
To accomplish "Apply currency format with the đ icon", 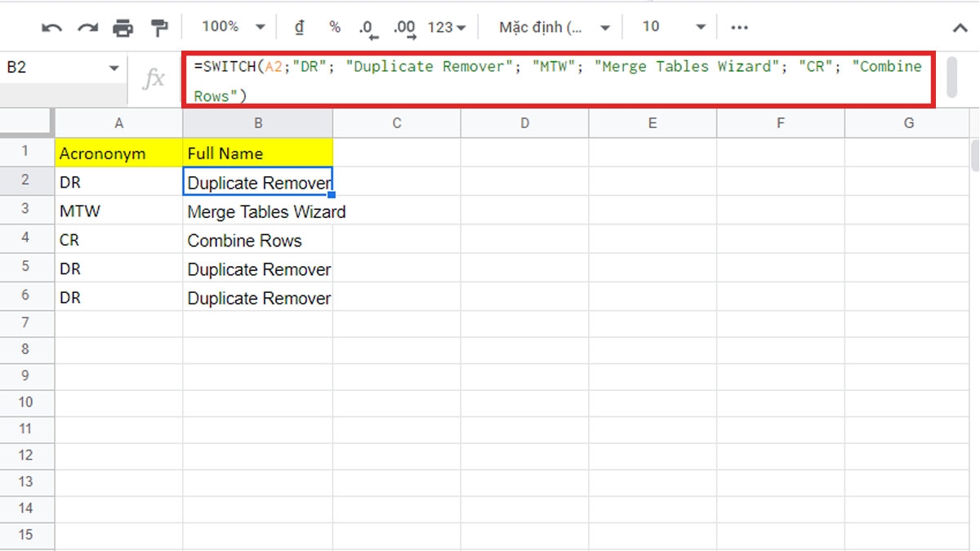I will pyautogui.click(x=299, y=26).
